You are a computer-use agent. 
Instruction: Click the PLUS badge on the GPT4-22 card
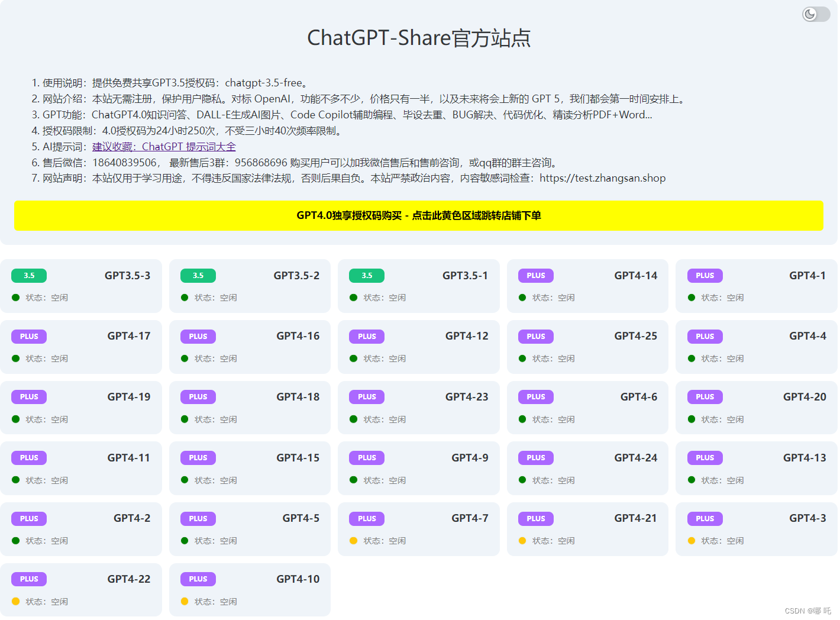click(x=29, y=579)
